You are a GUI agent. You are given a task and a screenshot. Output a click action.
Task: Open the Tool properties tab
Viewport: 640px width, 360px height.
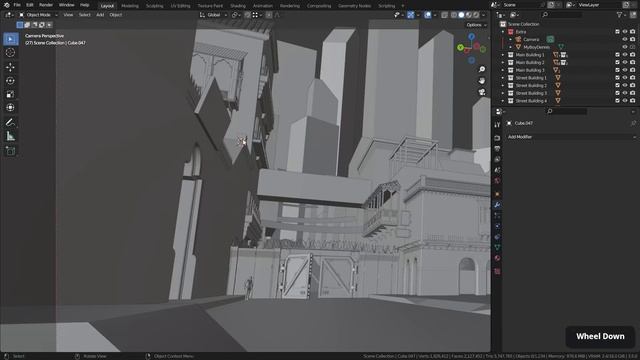tap(497, 124)
